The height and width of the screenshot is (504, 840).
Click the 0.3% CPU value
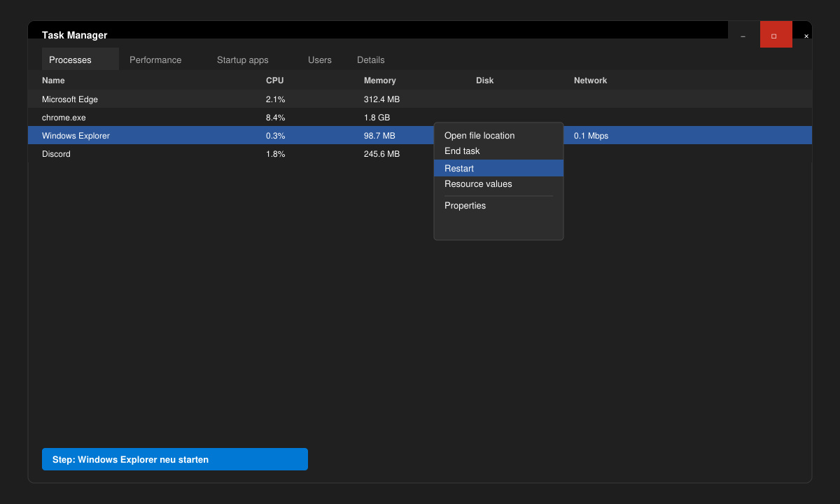276,136
